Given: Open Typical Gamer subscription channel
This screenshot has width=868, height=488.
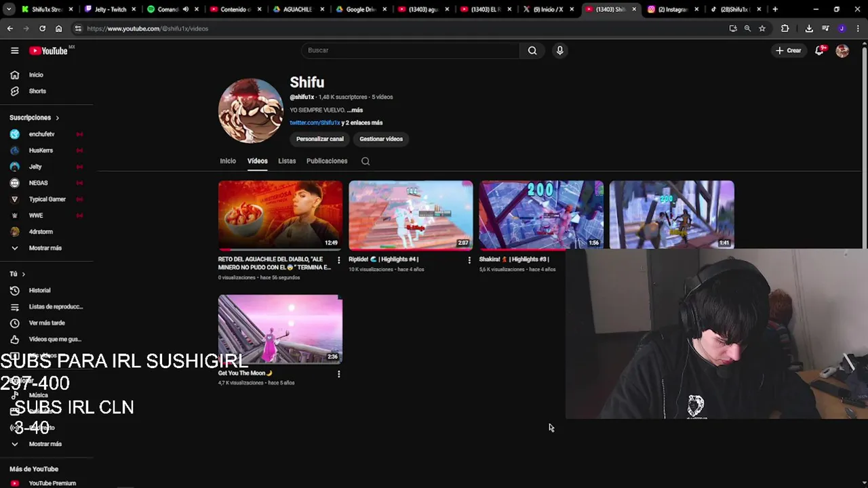Looking at the screenshot, I should 46,199.
